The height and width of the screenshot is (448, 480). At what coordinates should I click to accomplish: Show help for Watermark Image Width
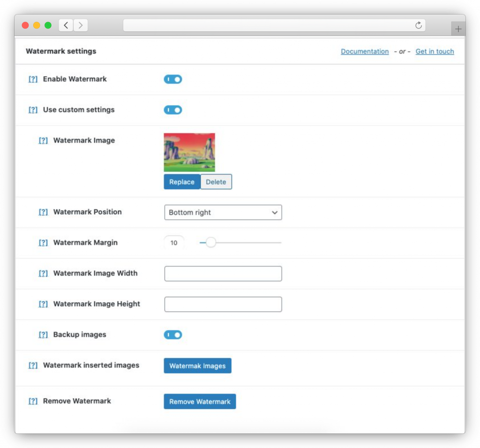tap(43, 274)
